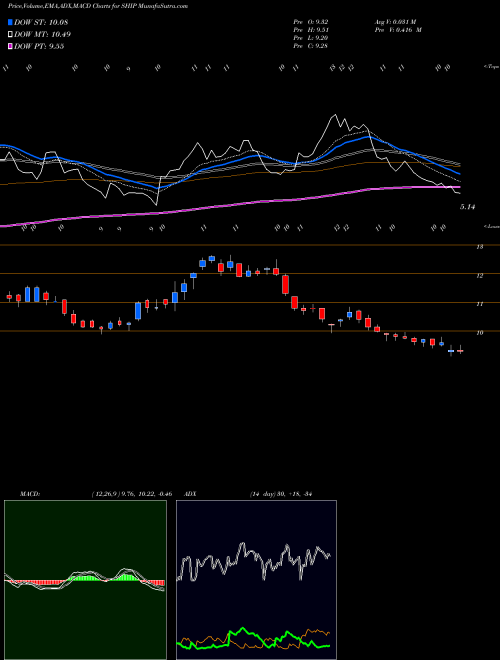The height and width of the screenshot is (660, 500).
Task: Click the 'ADX' panel heading
Action: (x=191, y=494)
